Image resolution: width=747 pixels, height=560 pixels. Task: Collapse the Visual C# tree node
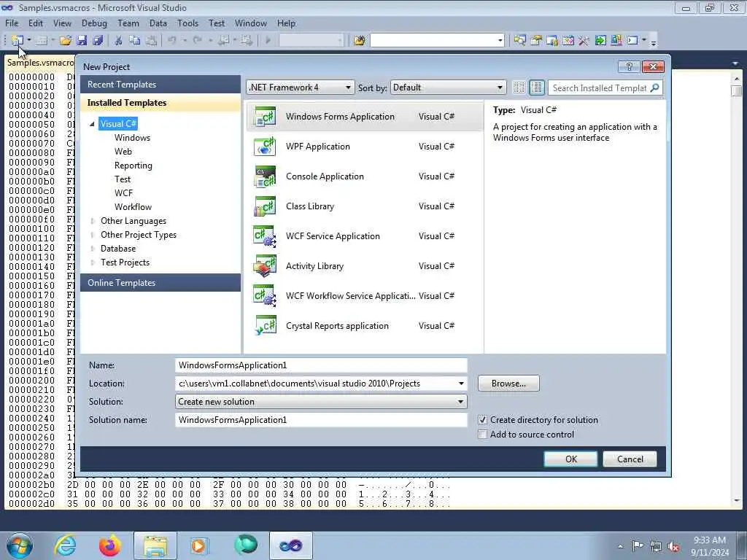pyautogui.click(x=92, y=124)
